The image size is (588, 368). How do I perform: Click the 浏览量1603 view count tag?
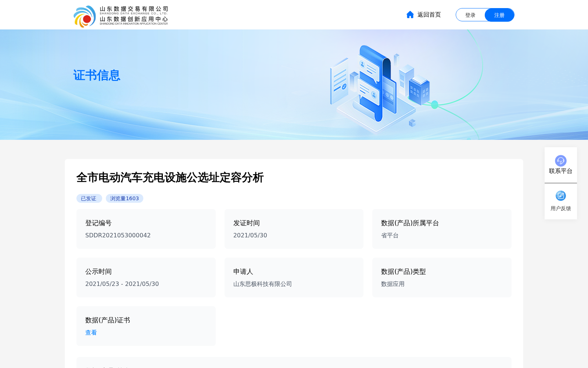[x=125, y=198]
